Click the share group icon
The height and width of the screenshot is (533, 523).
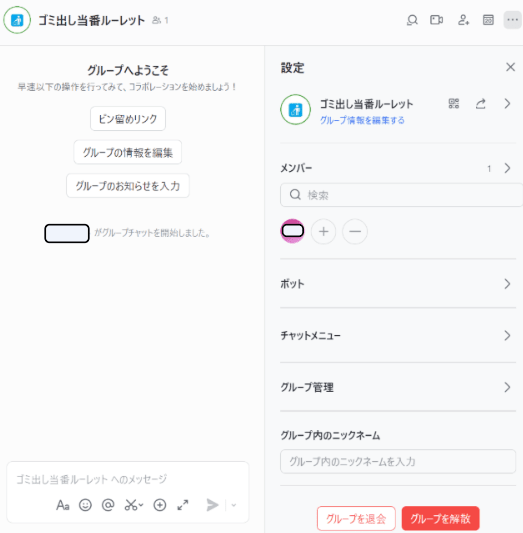pos(481,104)
